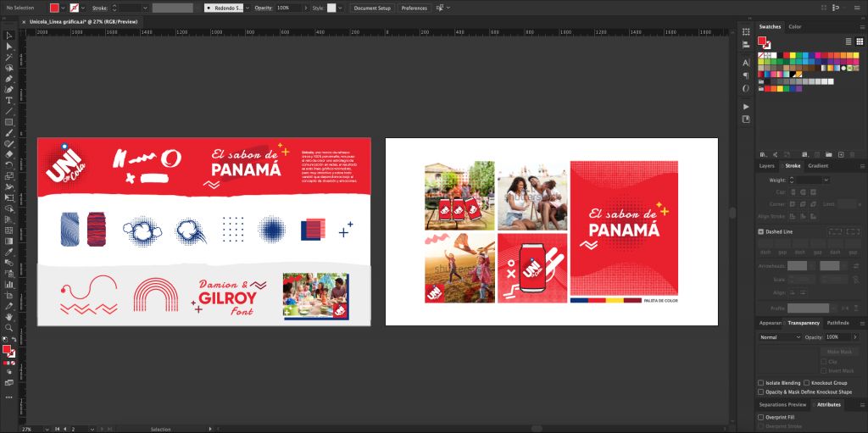868x433 pixels.
Task: Open the fill color dropdown in control bar
Action: point(63,8)
